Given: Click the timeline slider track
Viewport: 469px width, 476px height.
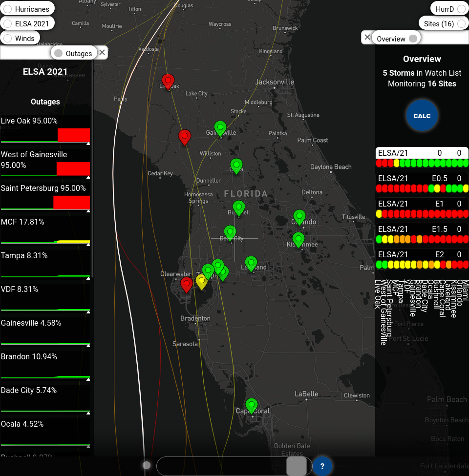Looking at the screenshot, I should (234, 466).
